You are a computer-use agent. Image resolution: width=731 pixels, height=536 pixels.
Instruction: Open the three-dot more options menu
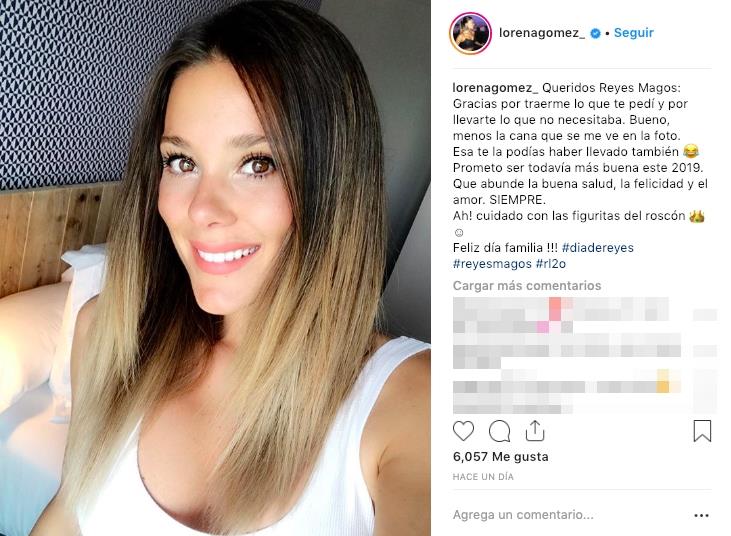coord(702,515)
